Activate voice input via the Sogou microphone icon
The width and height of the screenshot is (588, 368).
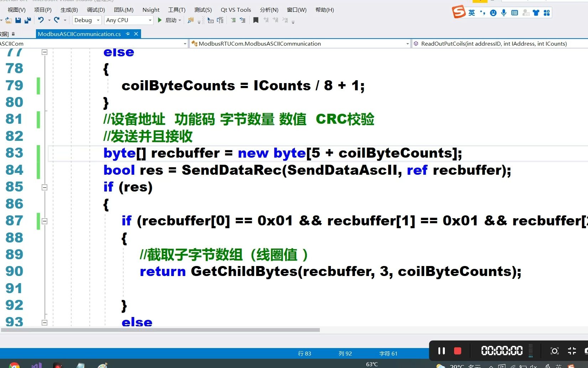pos(504,12)
